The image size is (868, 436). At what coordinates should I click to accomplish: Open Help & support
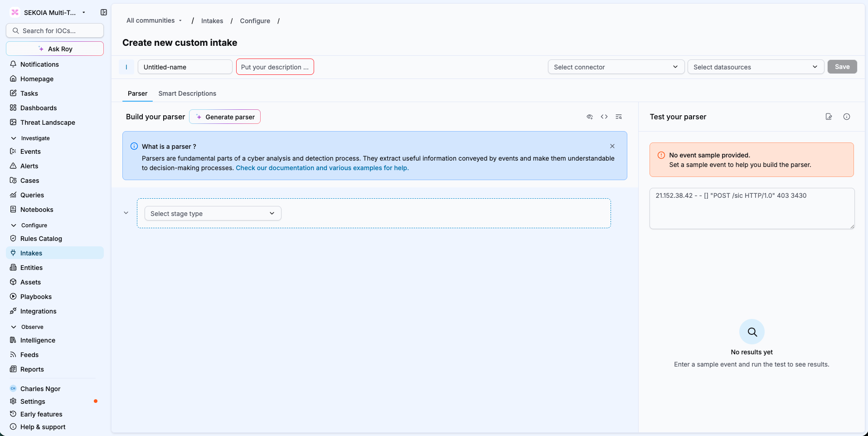43,427
